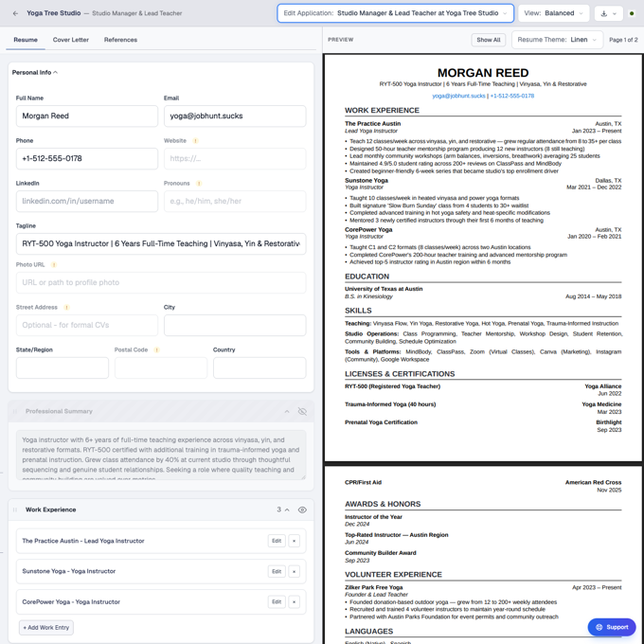Click the City input field
The image size is (644, 644).
[x=235, y=325]
